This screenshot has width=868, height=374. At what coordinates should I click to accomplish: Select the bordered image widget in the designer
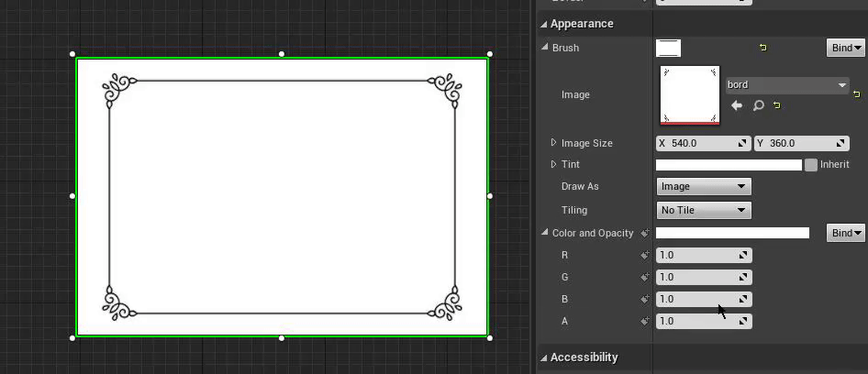coord(282,197)
